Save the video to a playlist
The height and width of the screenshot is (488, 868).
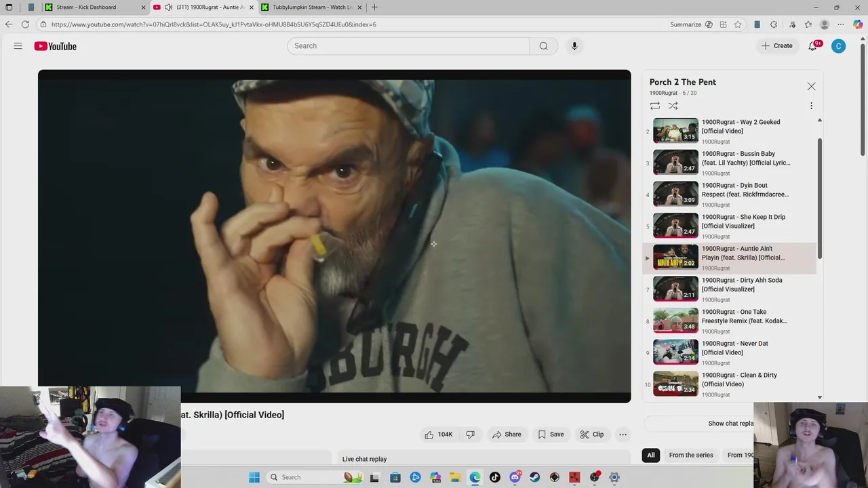point(551,434)
